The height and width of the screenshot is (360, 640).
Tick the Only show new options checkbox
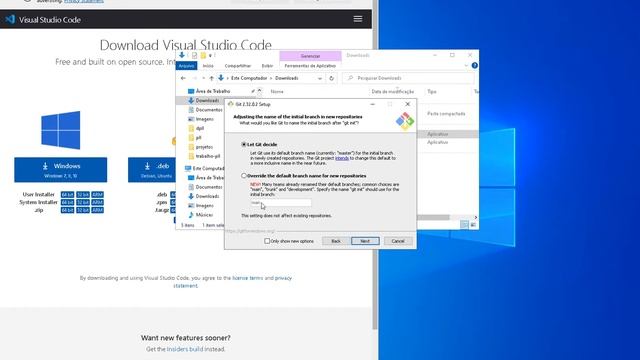coord(267,241)
